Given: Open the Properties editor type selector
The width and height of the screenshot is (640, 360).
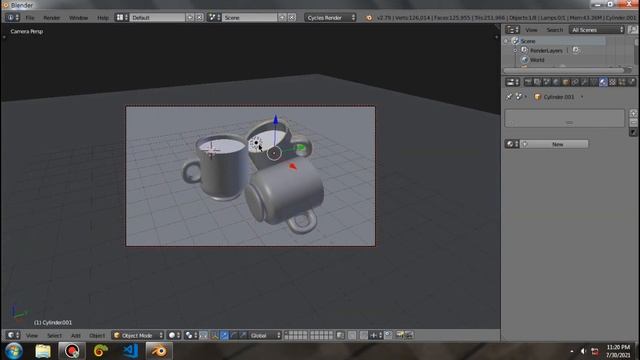Looking at the screenshot, I should click(512, 82).
